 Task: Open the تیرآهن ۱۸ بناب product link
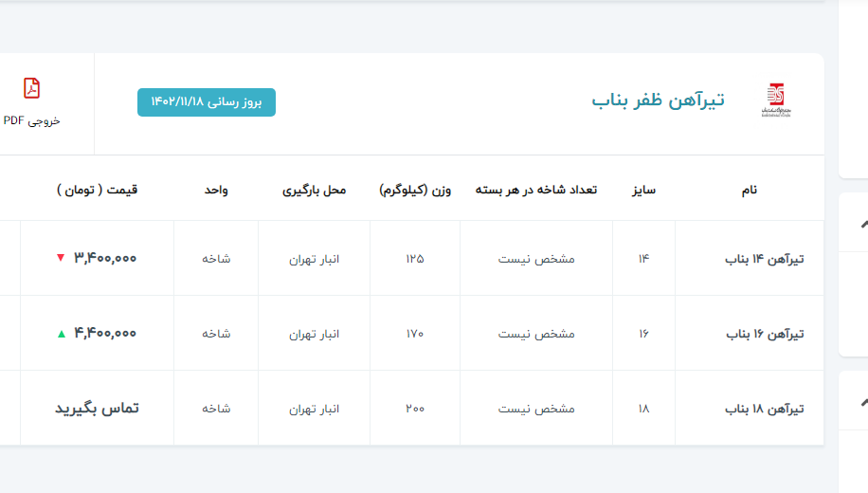coord(764,409)
